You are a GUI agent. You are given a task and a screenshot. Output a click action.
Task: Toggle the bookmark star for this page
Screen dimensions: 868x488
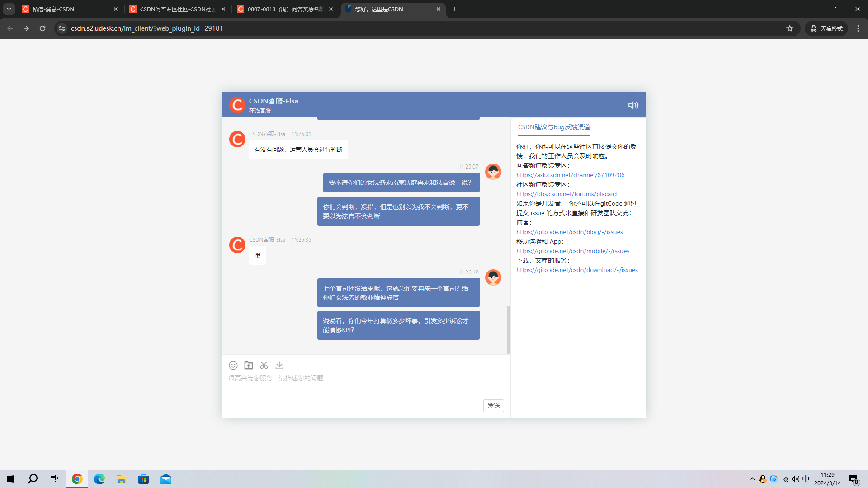(790, 28)
